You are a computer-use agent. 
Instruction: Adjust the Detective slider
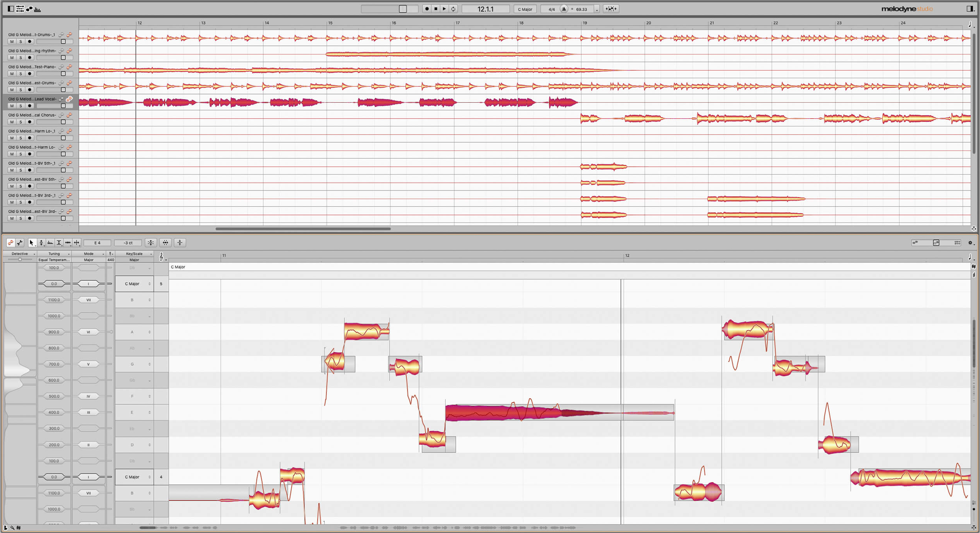[20, 259]
